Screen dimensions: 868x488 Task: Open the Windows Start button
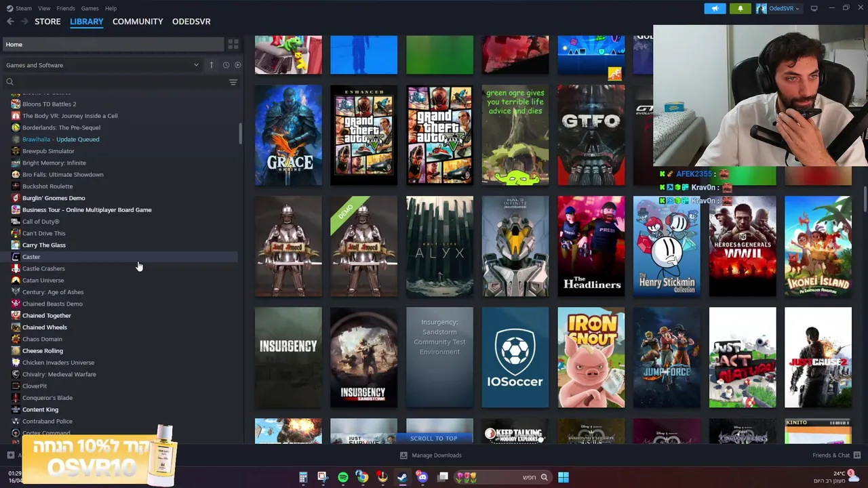564,477
